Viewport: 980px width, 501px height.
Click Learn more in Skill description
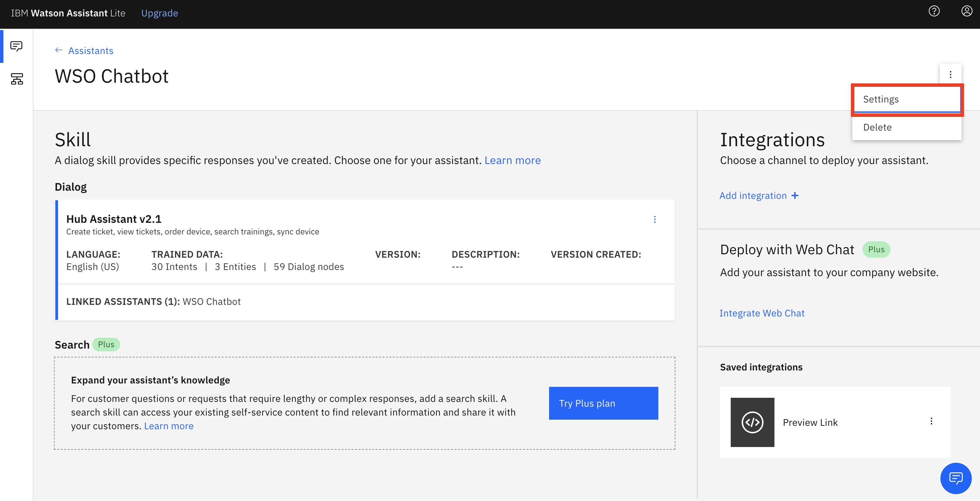click(512, 160)
